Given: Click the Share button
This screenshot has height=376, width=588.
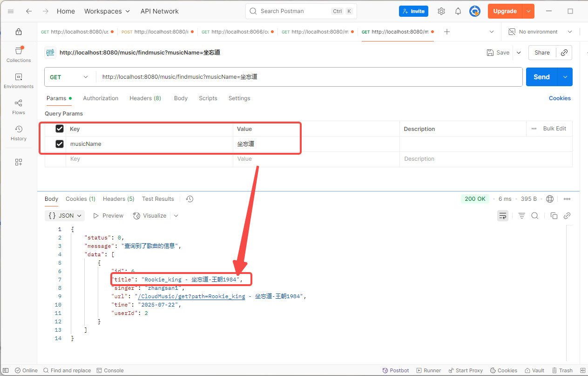Looking at the screenshot, I should (x=542, y=53).
